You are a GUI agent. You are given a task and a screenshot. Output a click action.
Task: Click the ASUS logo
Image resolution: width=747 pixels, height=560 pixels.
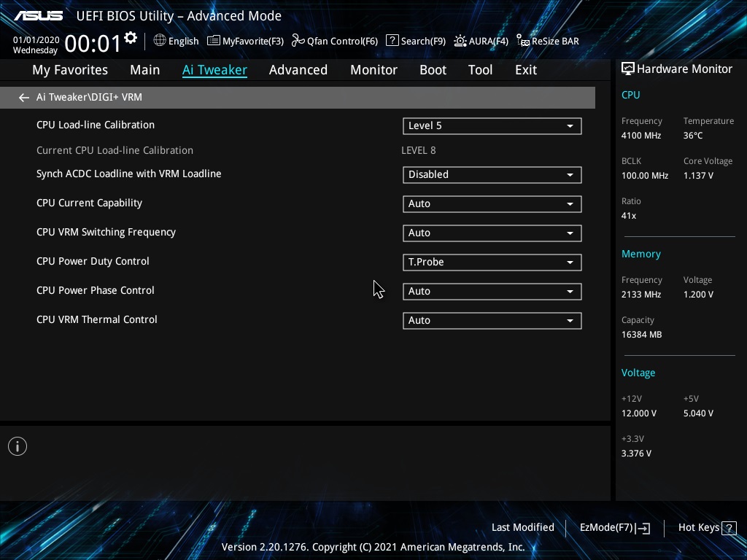[38, 16]
